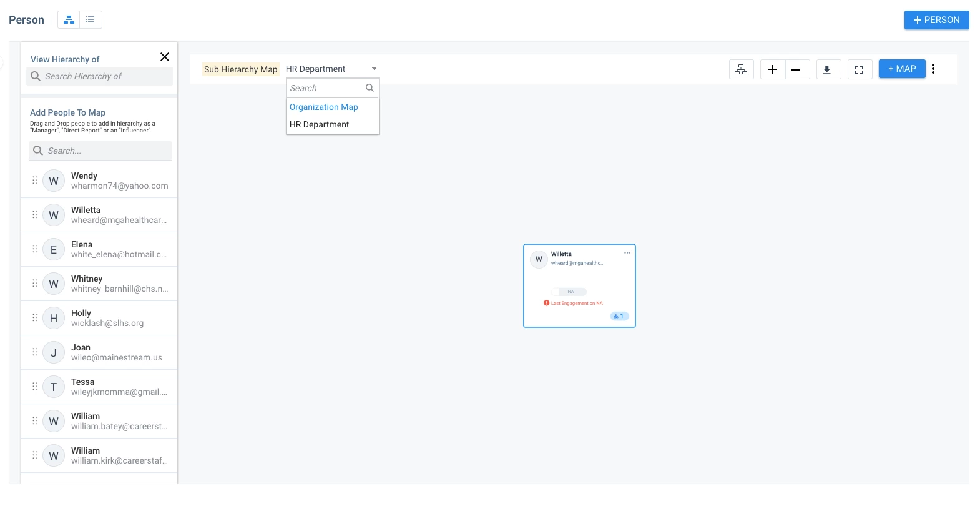Screen dimensions: 980x506
Task: Select william.kirk@careerstaf email entry
Action: [119, 460]
